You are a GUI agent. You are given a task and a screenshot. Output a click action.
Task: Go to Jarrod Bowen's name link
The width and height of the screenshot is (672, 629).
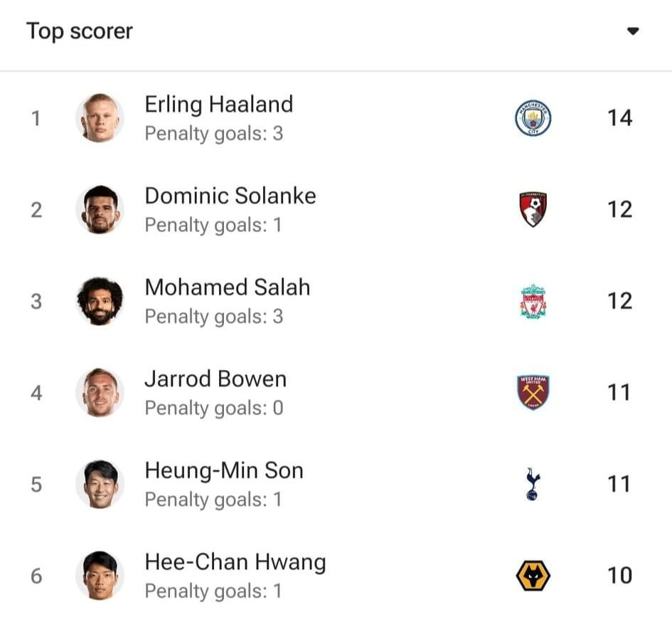[x=215, y=379]
